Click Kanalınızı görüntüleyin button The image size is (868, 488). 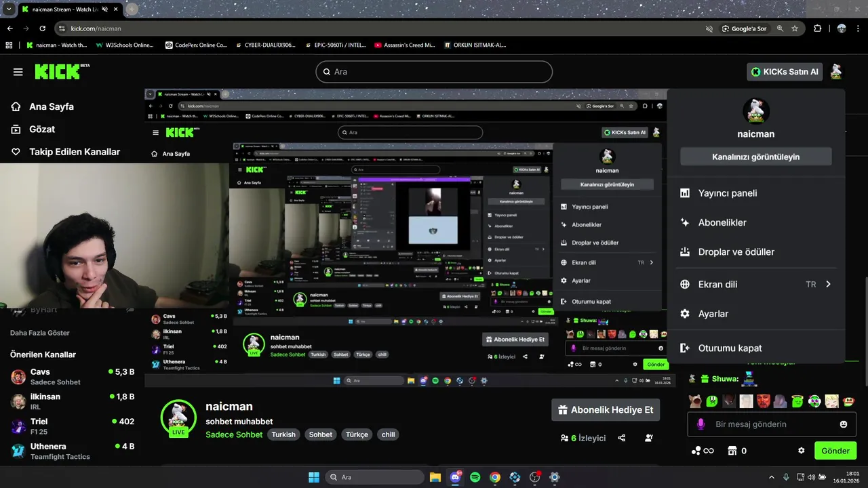755,157
